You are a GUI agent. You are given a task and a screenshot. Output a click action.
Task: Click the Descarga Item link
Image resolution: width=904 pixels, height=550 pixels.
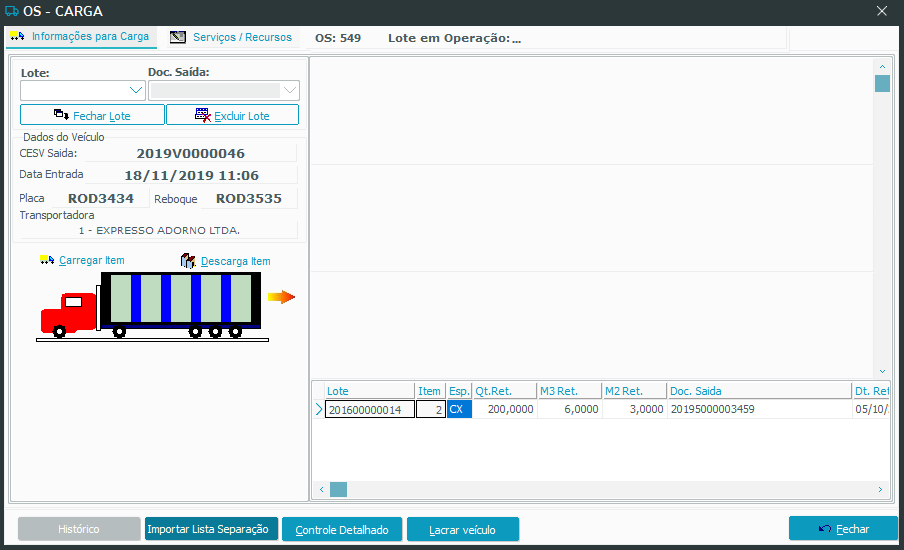(x=235, y=261)
